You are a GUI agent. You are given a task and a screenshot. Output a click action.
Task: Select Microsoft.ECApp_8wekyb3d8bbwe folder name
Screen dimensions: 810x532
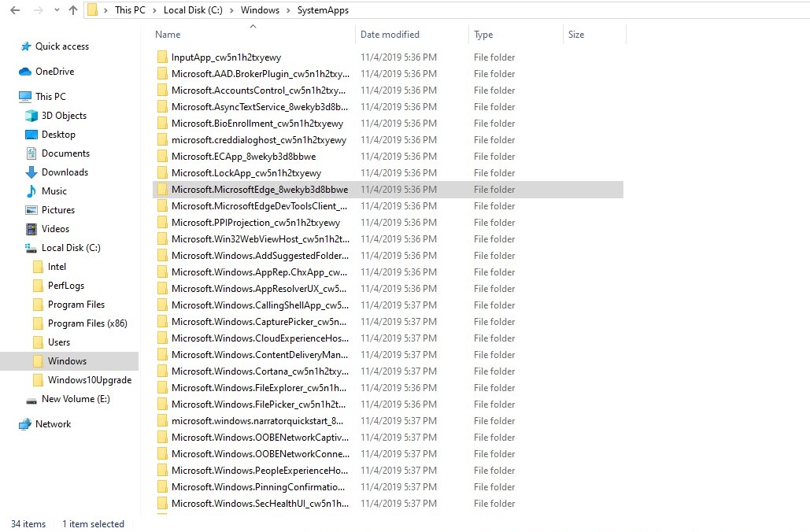coord(243,157)
